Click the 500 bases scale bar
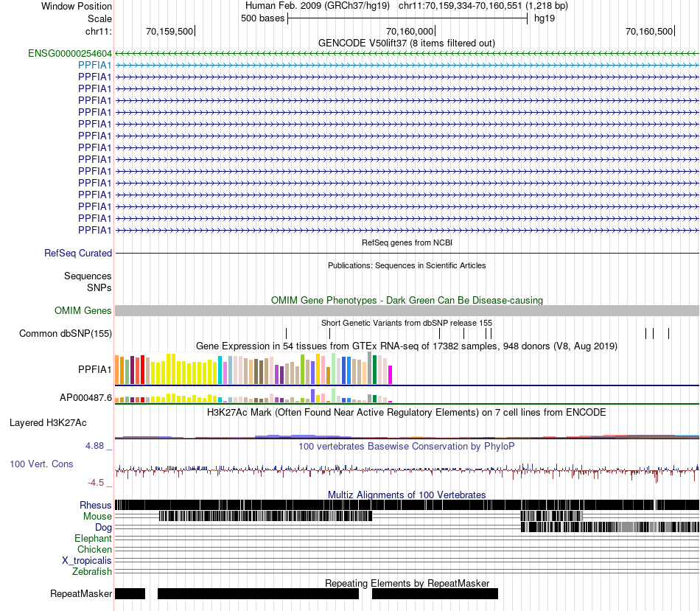This screenshot has height=611, width=700. (407, 18)
